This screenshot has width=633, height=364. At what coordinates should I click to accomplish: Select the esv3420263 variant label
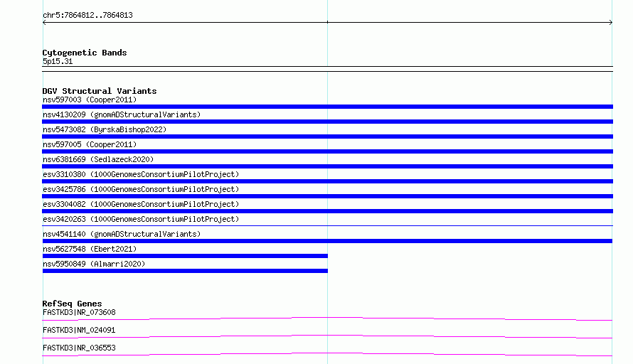[141, 219]
